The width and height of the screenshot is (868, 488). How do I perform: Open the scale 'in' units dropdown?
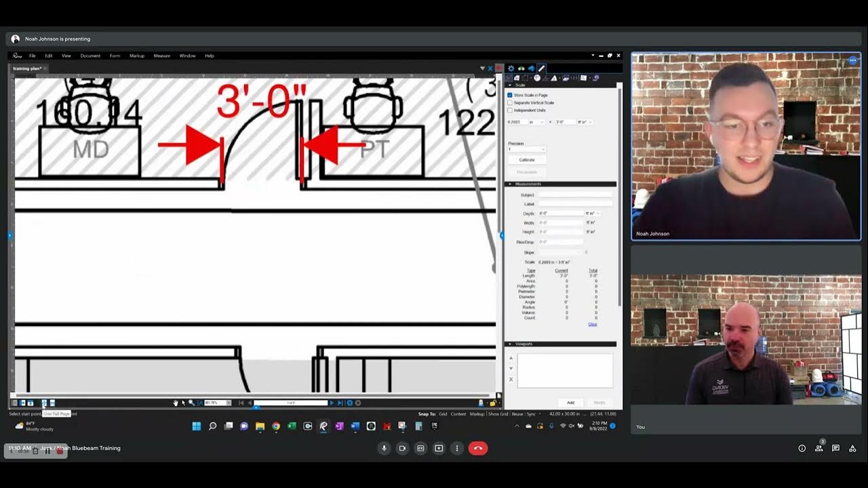pos(536,122)
